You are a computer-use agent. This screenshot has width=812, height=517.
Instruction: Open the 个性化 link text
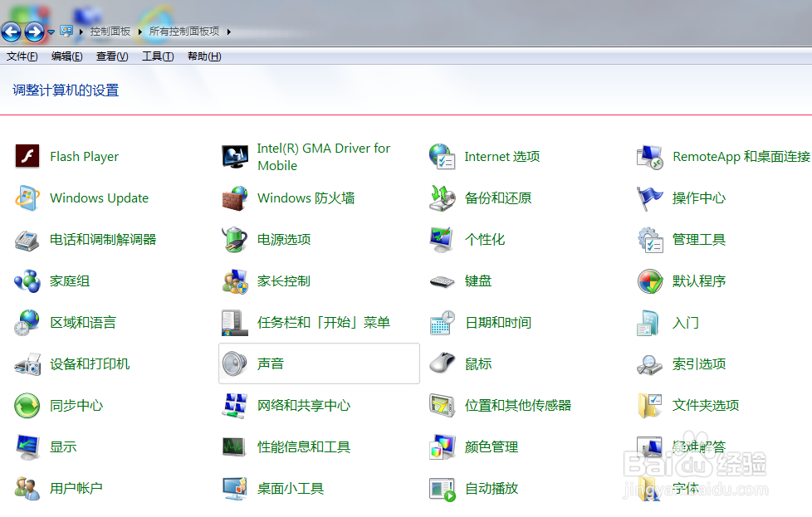pos(485,240)
